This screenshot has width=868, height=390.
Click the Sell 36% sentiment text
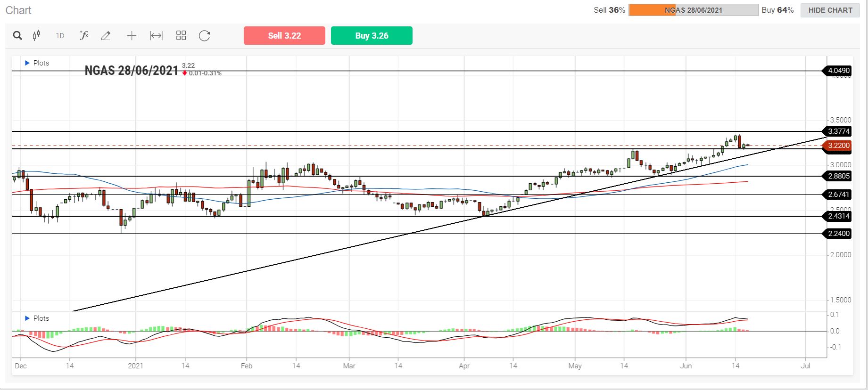pos(609,10)
